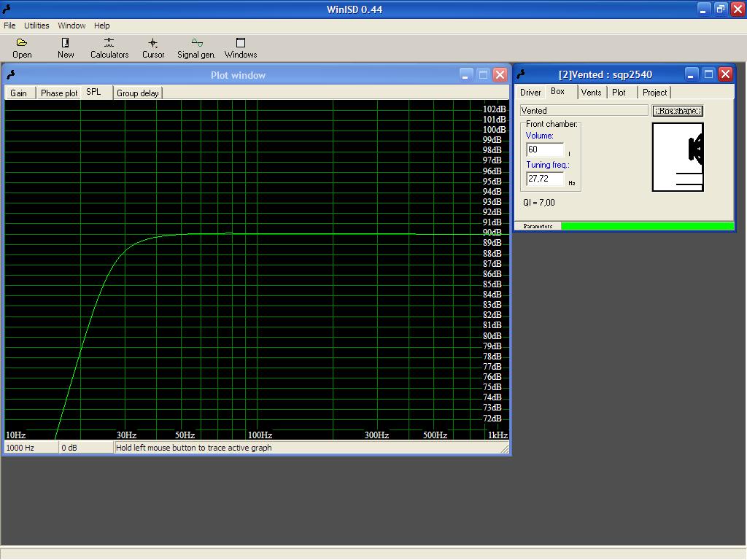Image resolution: width=747 pixels, height=560 pixels.
Task: Open the Window menu
Action: (x=71, y=26)
